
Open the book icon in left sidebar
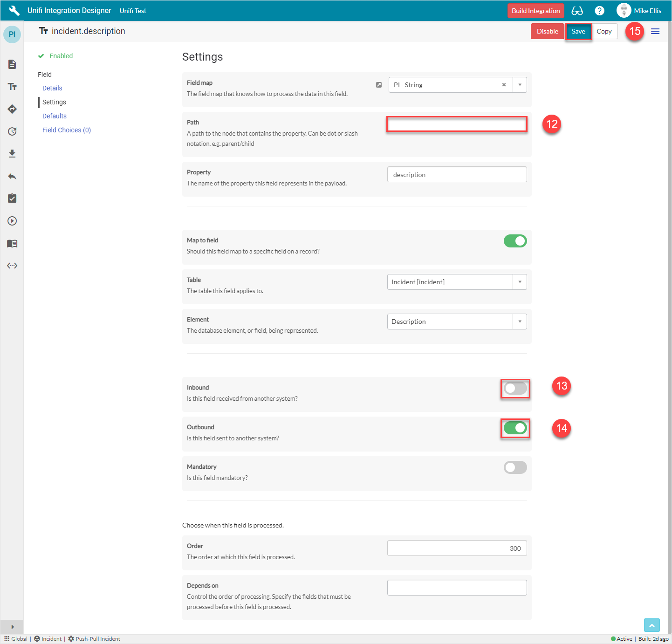12,243
